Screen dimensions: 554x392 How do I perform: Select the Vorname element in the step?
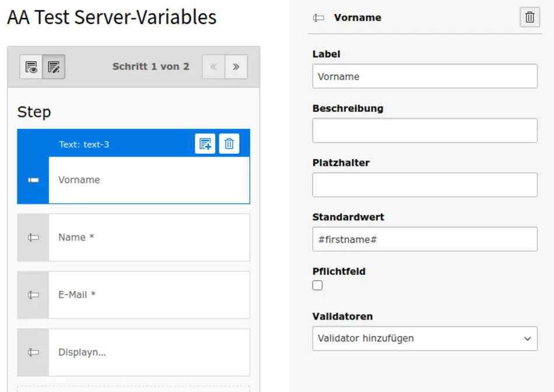click(x=149, y=180)
